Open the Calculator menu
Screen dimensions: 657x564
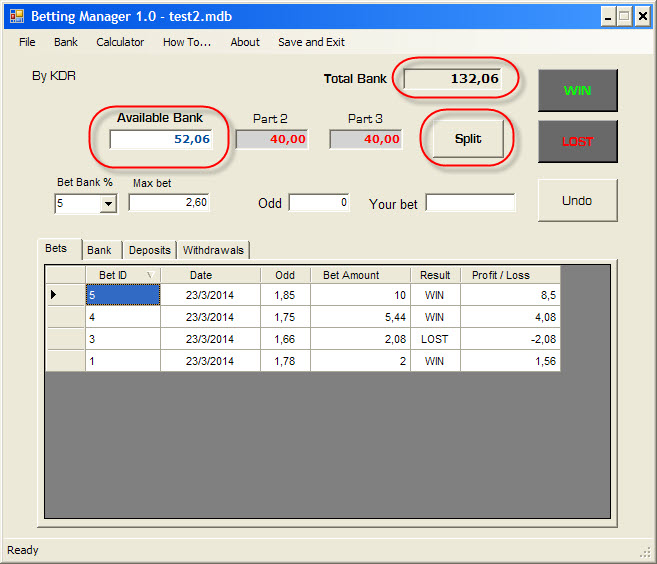120,42
